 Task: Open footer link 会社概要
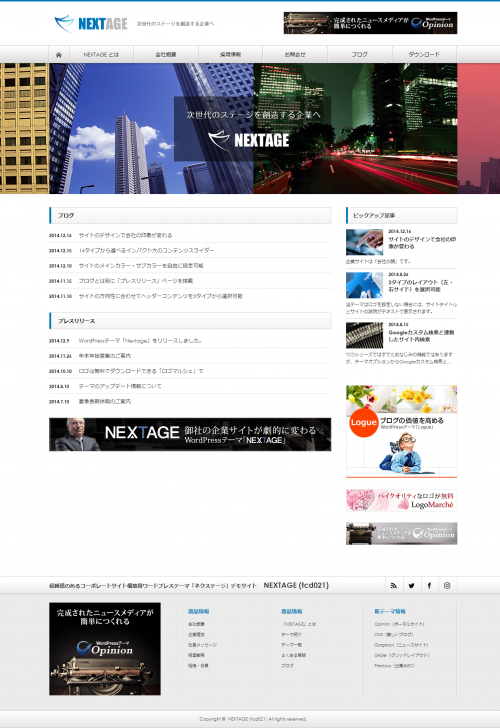tap(196, 624)
